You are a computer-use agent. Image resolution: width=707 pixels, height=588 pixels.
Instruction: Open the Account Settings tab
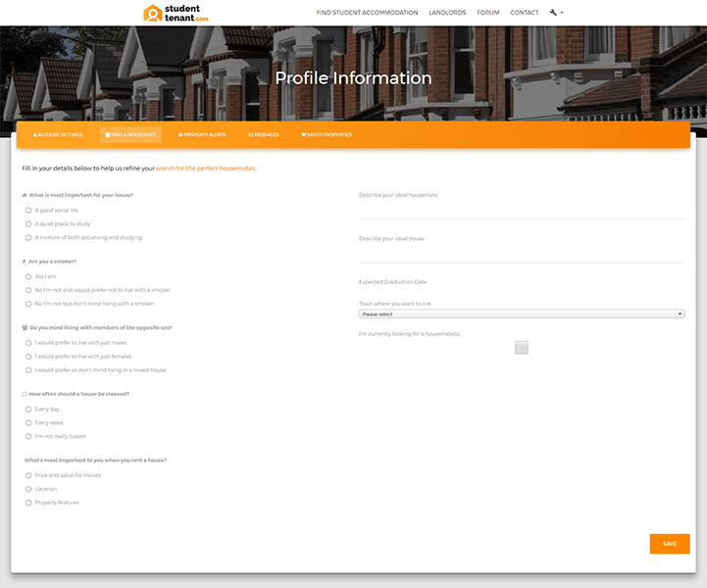[58, 134]
